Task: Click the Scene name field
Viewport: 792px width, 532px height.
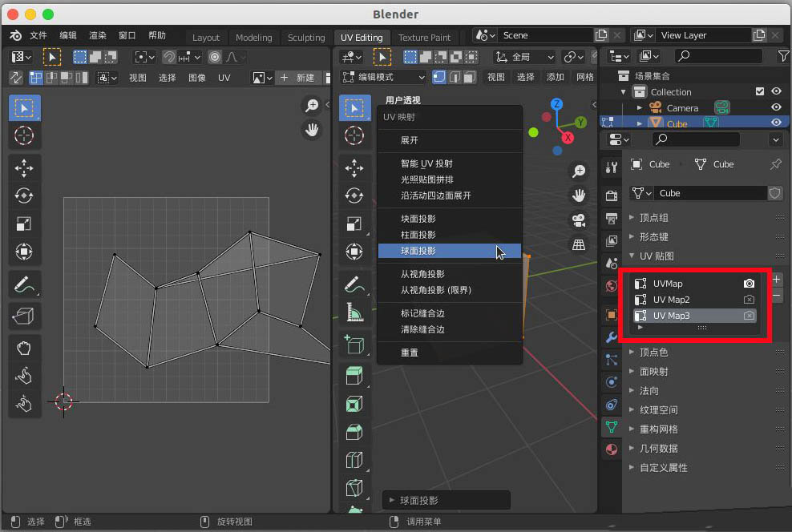Action: pos(546,35)
